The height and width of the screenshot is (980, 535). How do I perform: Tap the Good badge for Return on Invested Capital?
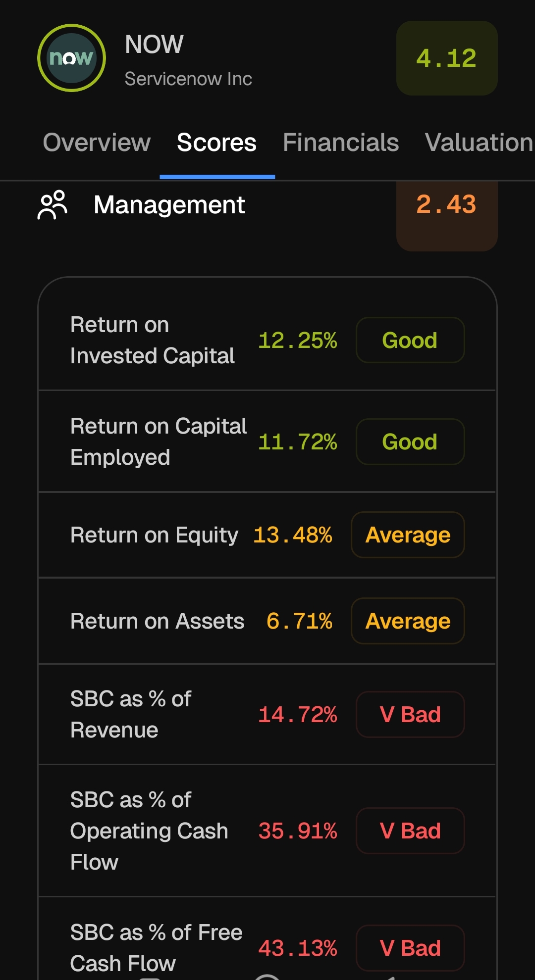pyautogui.click(x=410, y=340)
